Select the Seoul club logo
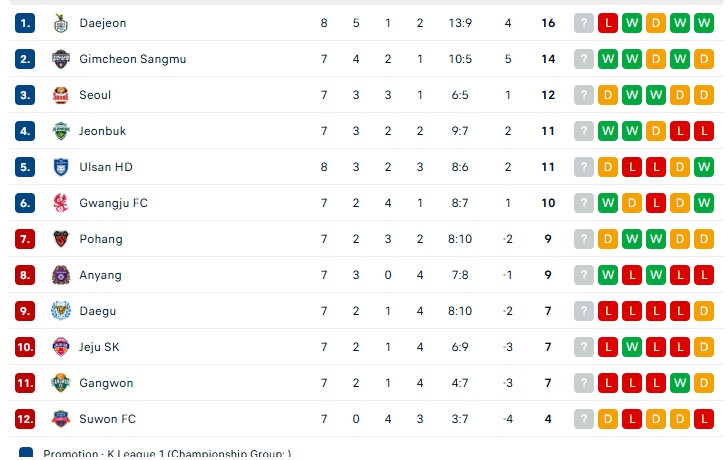728x460 pixels. click(x=61, y=95)
